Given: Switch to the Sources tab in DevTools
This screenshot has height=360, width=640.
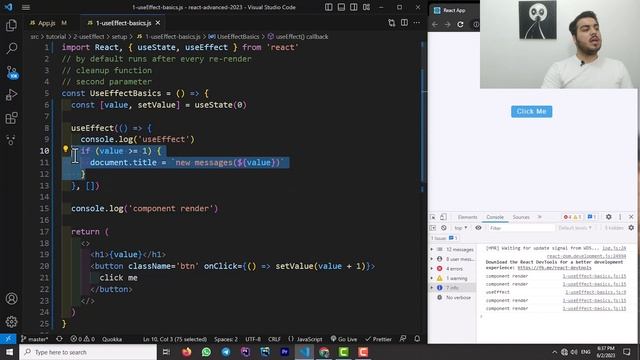Looking at the screenshot, I should [521, 217].
